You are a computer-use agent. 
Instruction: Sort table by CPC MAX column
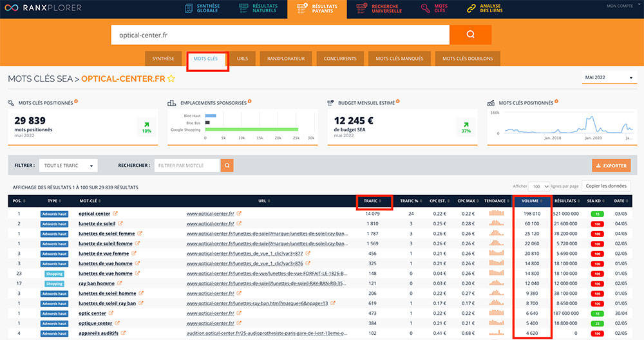point(468,201)
